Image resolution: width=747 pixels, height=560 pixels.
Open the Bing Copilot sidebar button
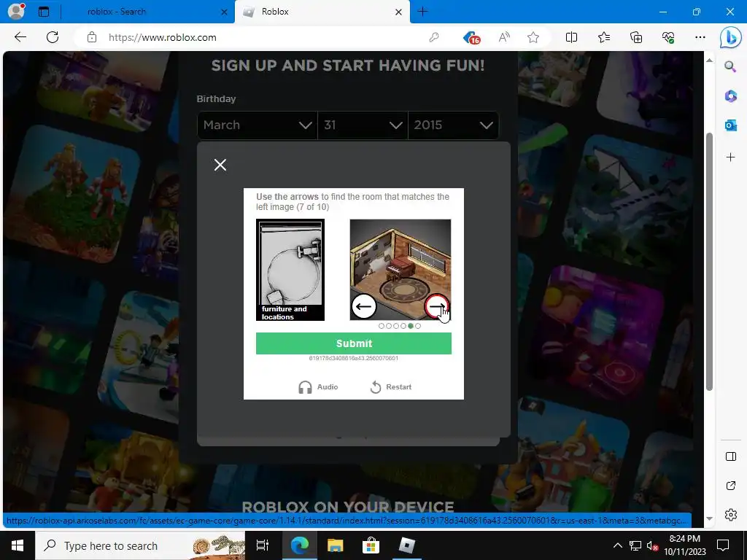tap(730, 38)
